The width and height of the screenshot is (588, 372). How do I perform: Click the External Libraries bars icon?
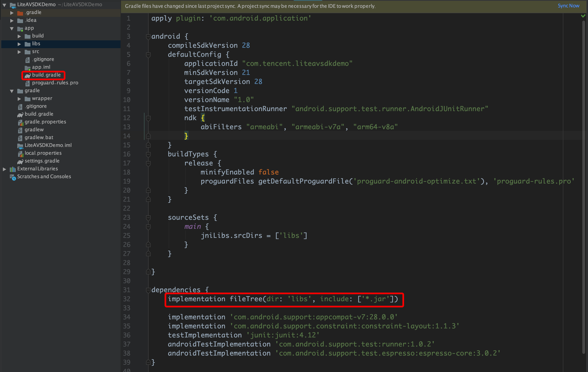pyautogui.click(x=13, y=169)
